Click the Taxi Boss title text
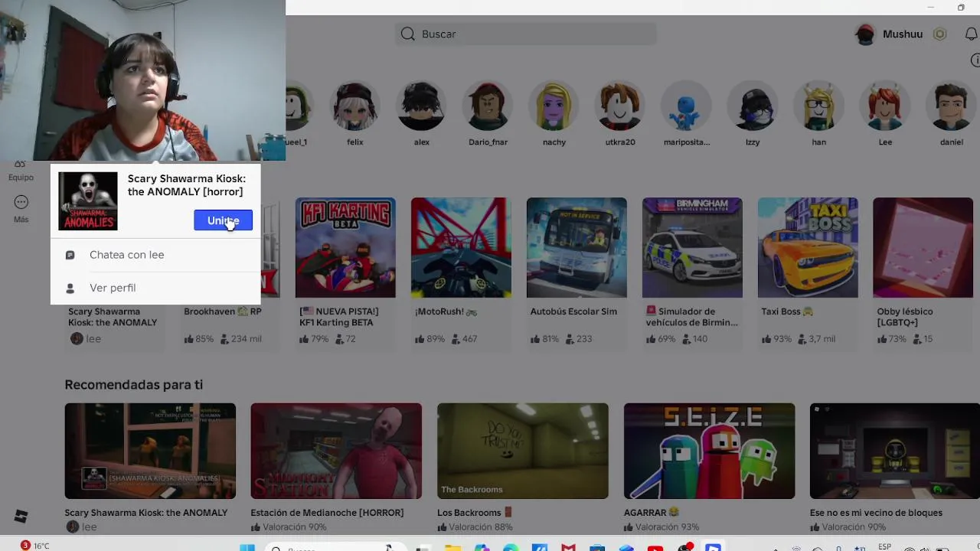The image size is (980, 551). (x=787, y=311)
